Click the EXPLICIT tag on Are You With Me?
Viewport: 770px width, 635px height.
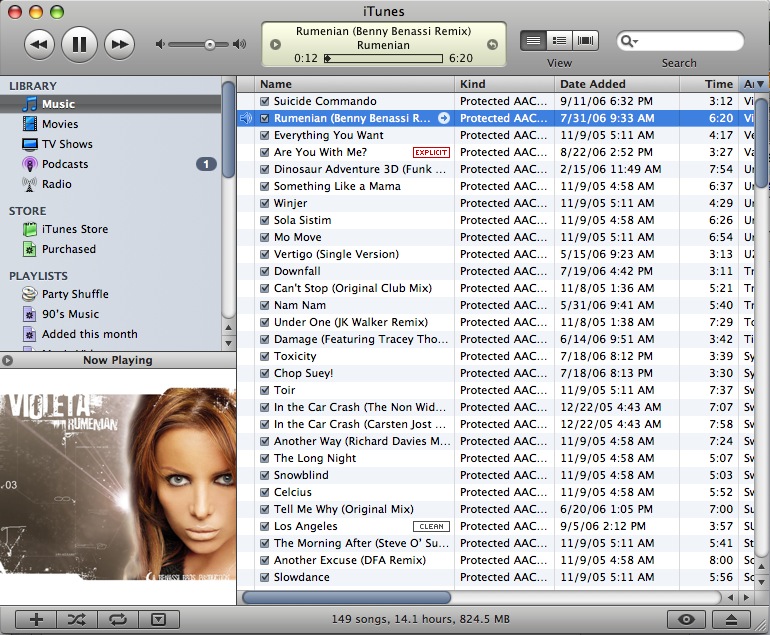tap(431, 152)
